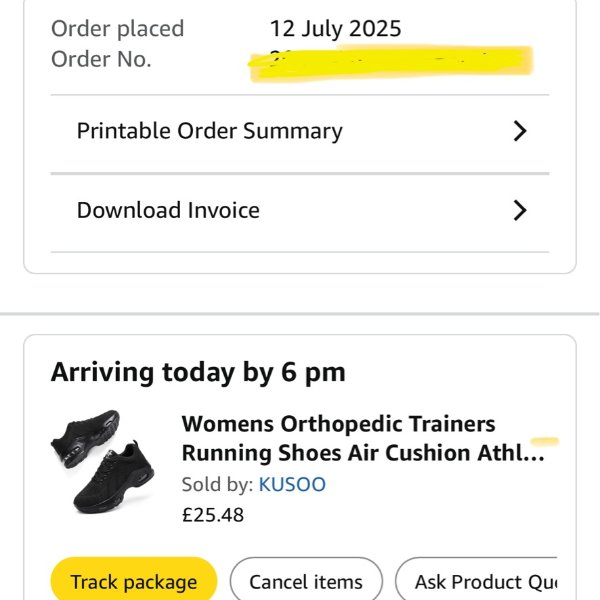Click the '12 July 2025' order date
Image resolution: width=600 pixels, height=600 pixels.
pyautogui.click(x=335, y=28)
